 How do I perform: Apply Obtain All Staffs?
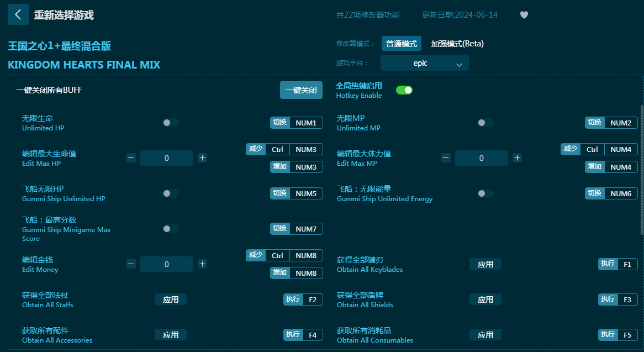pyautogui.click(x=171, y=300)
